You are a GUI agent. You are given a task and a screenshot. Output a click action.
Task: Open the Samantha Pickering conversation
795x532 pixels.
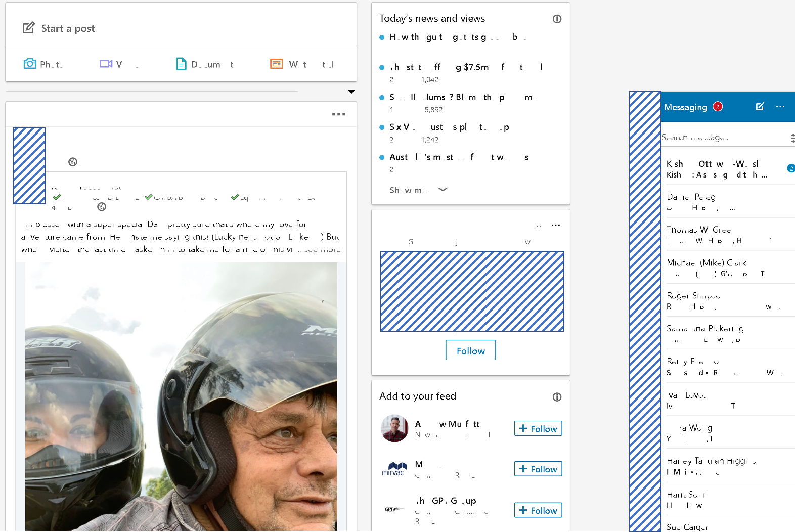(x=728, y=333)
